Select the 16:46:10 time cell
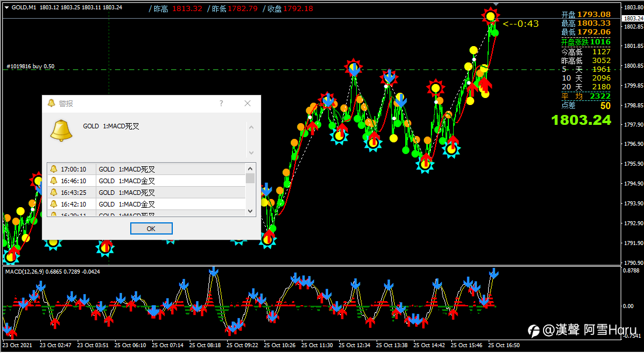 74,181
